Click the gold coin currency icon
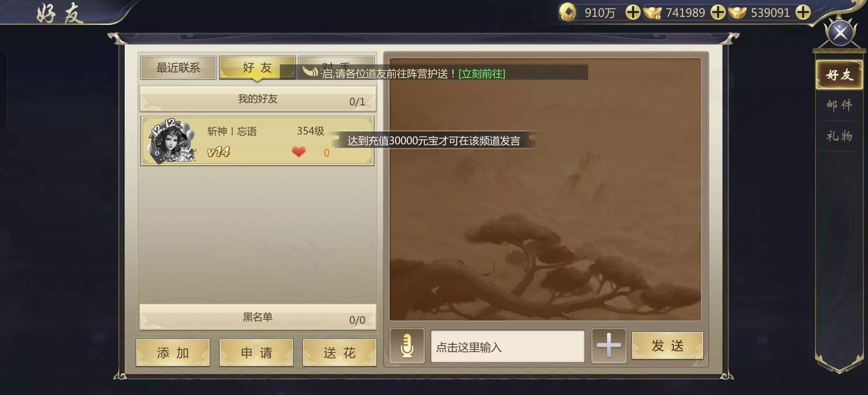 coord(568,12)
